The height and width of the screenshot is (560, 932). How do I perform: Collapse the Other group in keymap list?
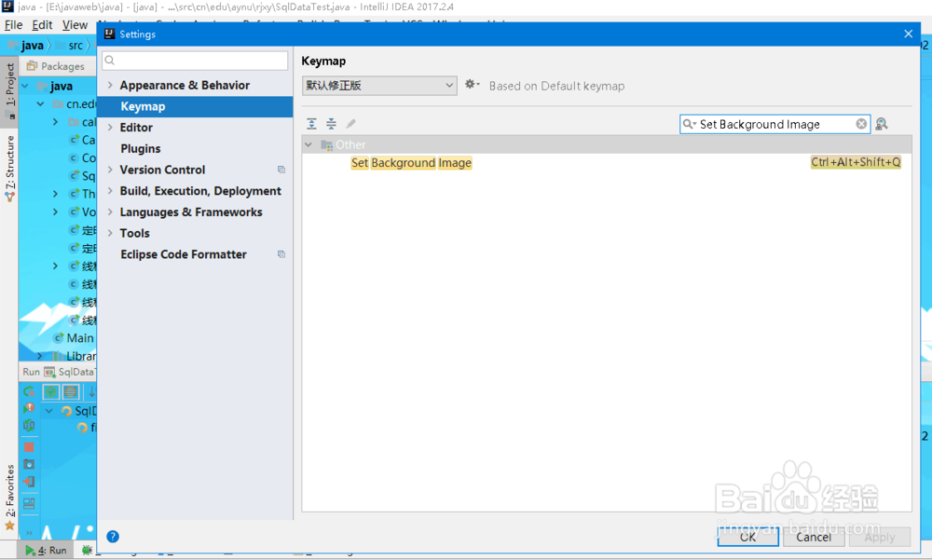click(x=308, y=144)
